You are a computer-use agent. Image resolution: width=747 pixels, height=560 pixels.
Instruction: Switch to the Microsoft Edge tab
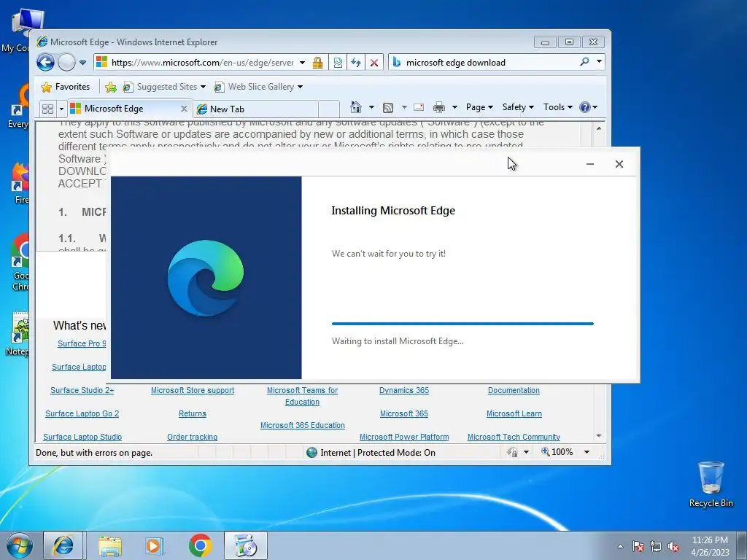click(x=124, y=109)
